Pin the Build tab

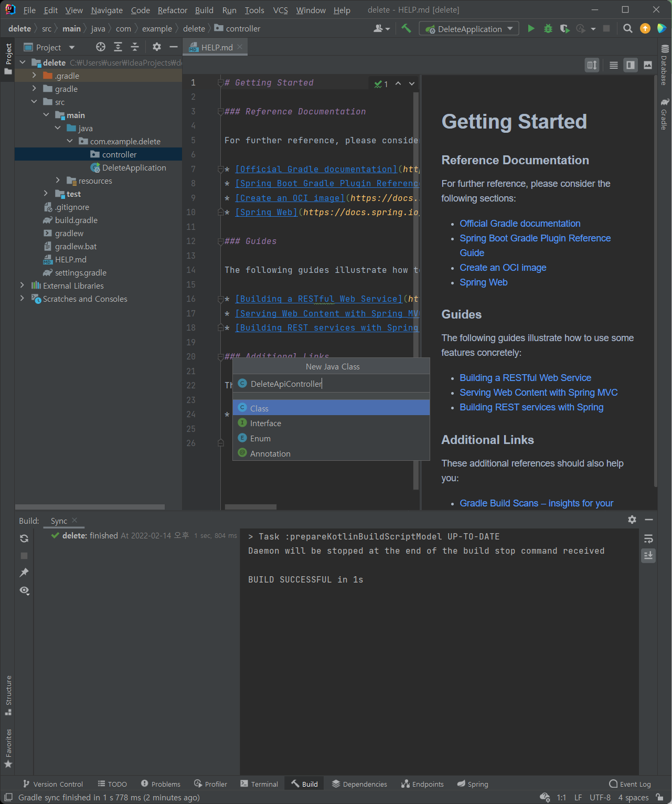click(24, 573)
